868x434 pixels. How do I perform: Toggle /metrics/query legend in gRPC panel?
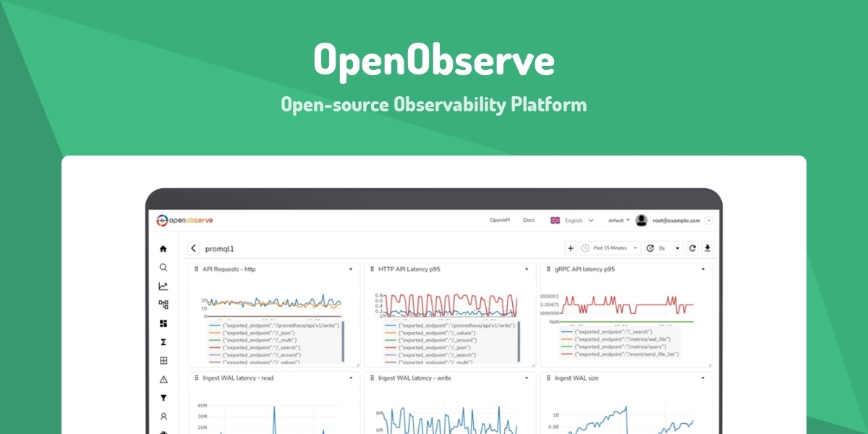(x=613, y=346)
